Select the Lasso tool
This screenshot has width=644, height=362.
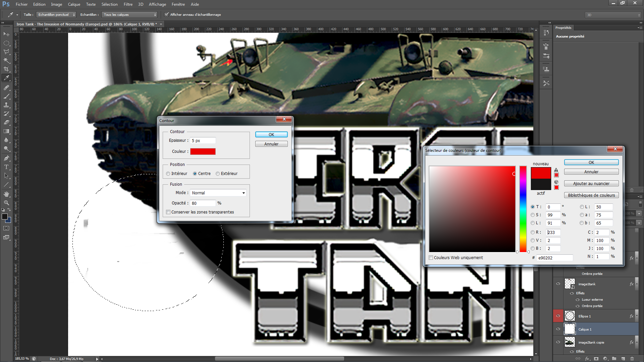tap(6, 52)
